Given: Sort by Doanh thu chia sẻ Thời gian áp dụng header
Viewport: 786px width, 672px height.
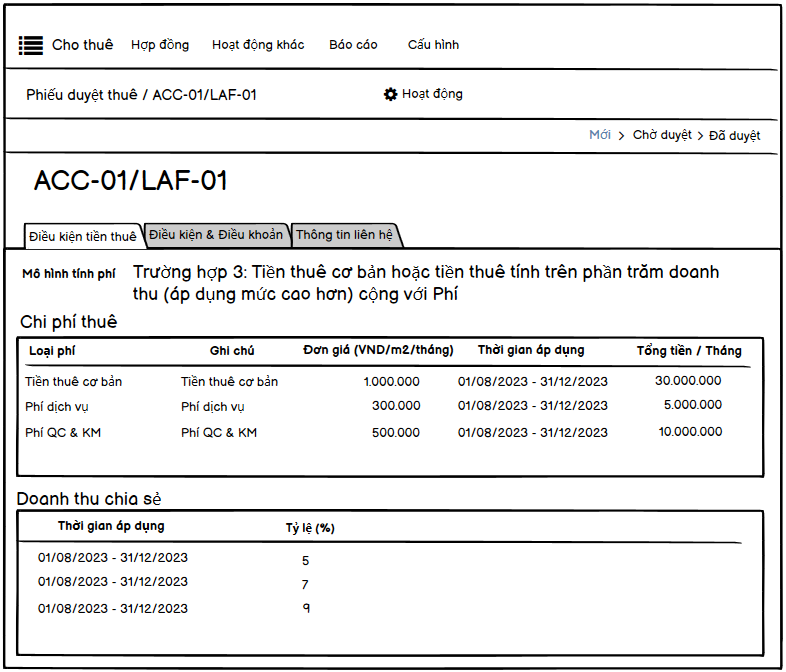Looking at the screenshot, I should click(111, 526).
